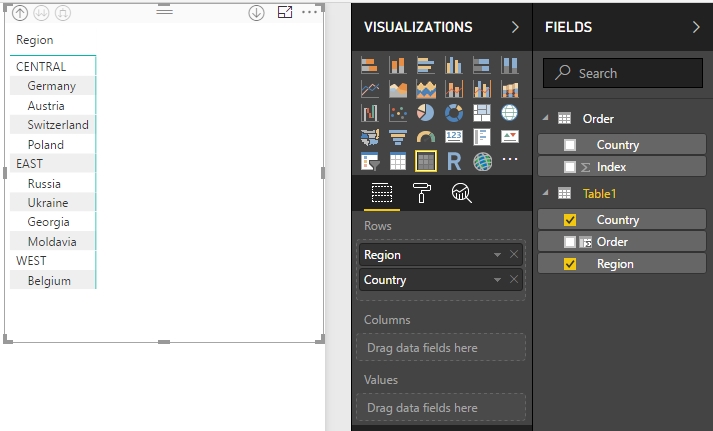This screenshot has width=713, height=431.
Task: Click the Values drop area
Action: point(441,407)
